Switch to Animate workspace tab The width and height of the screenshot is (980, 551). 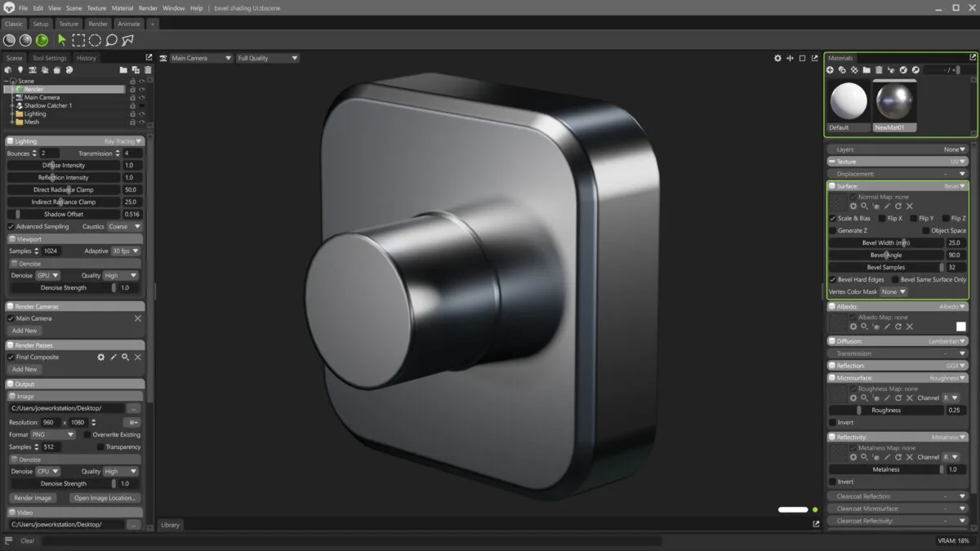pos(128,24)
